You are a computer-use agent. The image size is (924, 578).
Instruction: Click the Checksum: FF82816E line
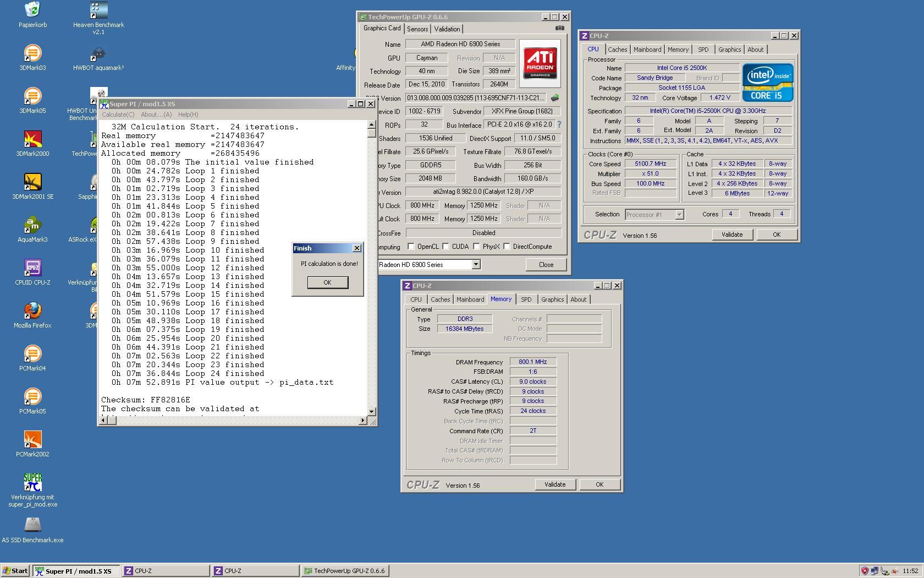pyautogui.click(x=146, y=400)
